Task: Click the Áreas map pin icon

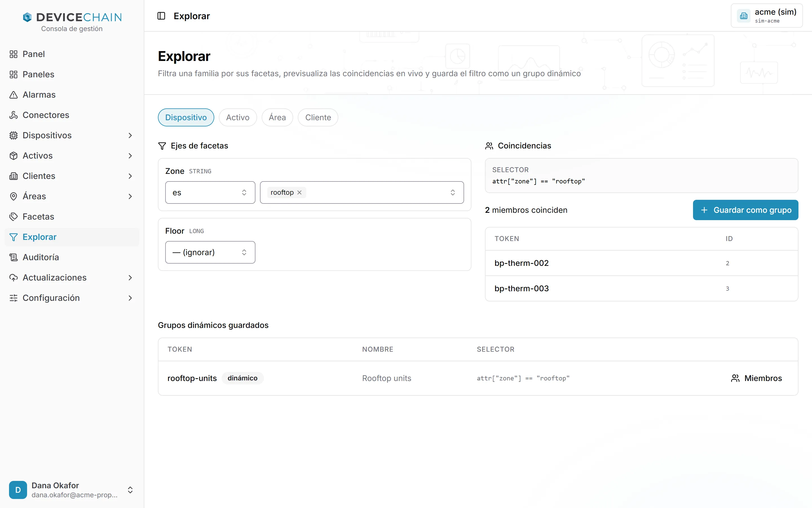Action: tap(14, 196)
